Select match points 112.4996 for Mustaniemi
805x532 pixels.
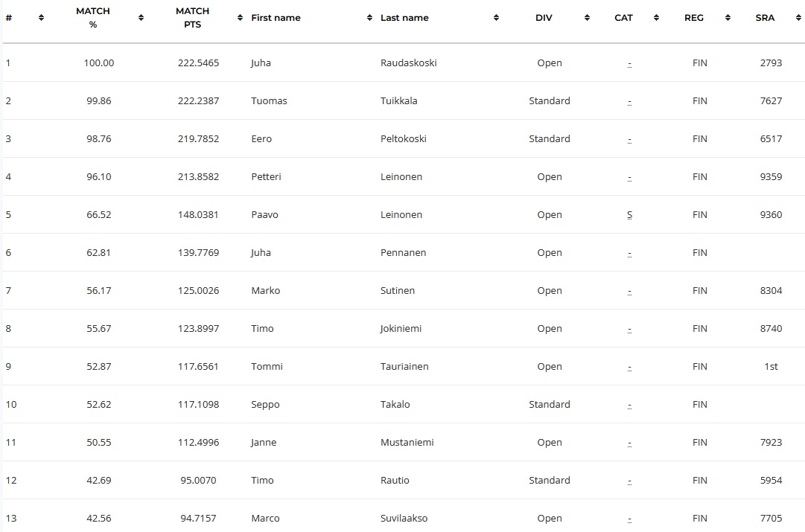coord(198,442)
